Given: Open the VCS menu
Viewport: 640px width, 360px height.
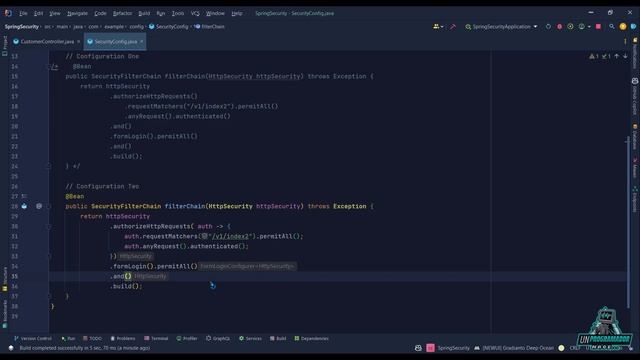Looking at the screenshot, I should (195, 13).
